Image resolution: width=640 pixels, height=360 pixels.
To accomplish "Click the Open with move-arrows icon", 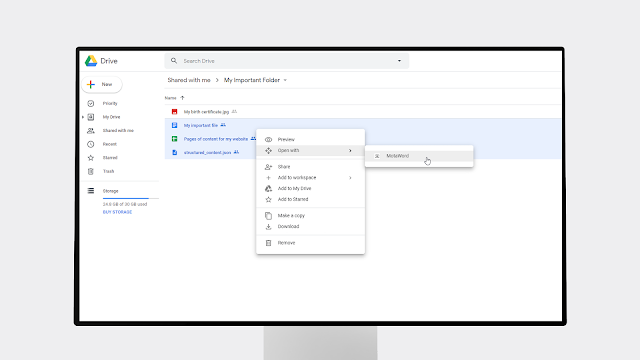I will point(268,151).
